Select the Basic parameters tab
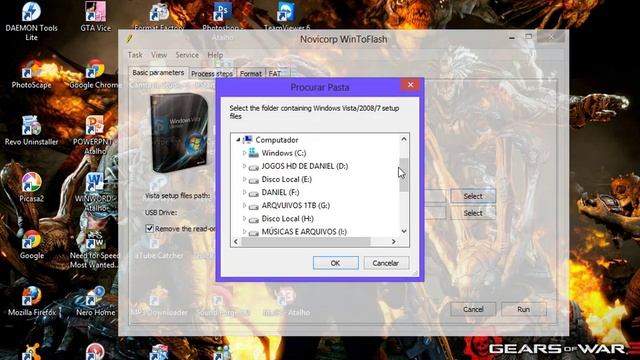Viewport: 640px width, 360px height. (x=158, y=73)
